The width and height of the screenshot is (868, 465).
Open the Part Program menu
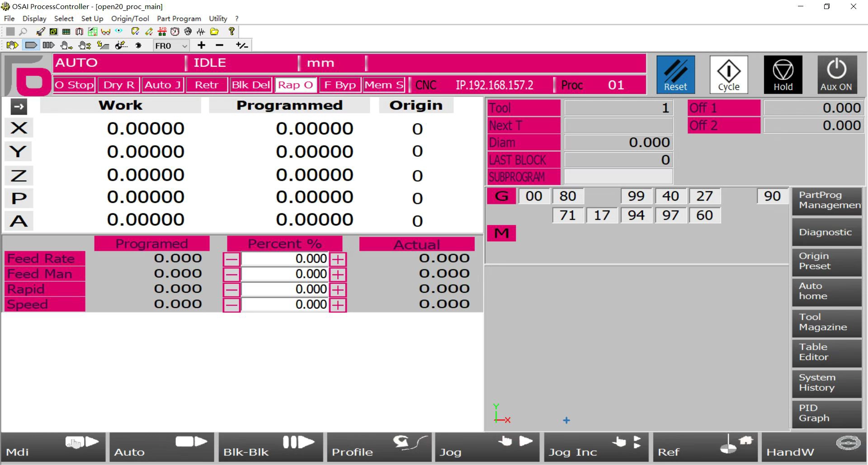pyautogui.click(x=179, y=19)
